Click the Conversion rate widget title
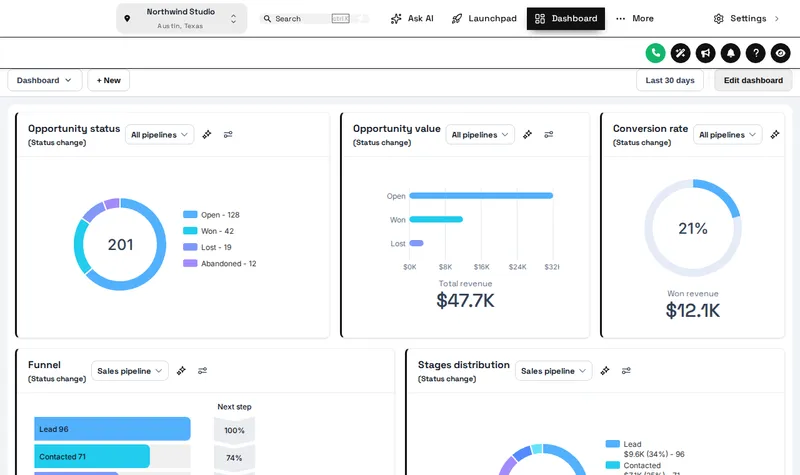Image resolution: width=800 pixels, height=475 pixels. tap(651, 129)
